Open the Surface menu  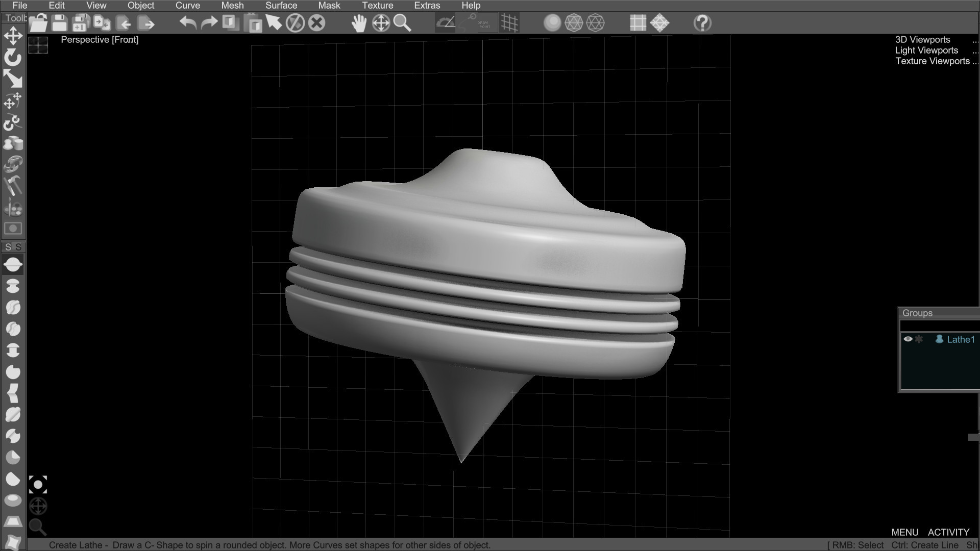pyautogui.click(x=281, y=6)
